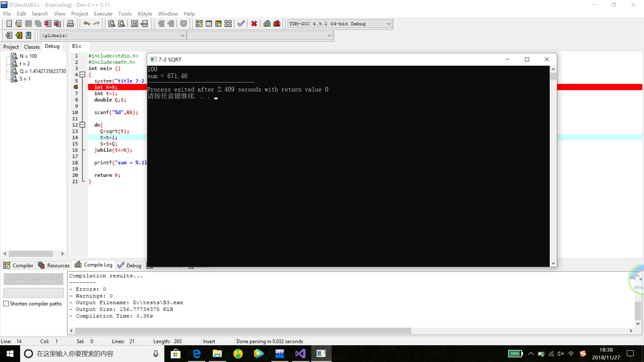Click the Windows Start button
This screenshot has width=644, height=362.
[x=10, y=354]
